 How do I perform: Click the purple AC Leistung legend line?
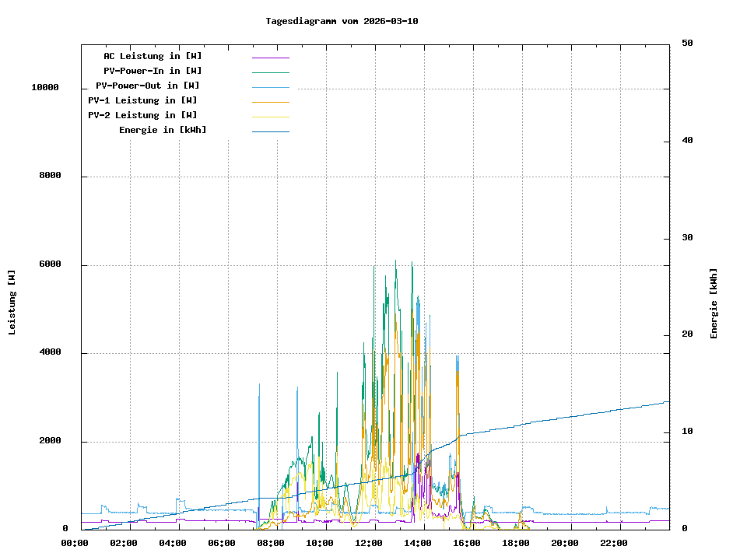point(270,58)
